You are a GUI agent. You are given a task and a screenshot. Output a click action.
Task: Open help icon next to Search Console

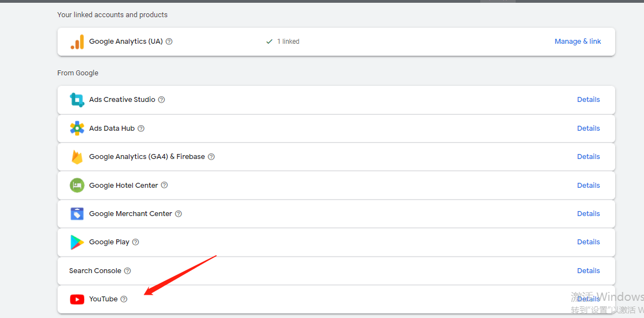127,271
